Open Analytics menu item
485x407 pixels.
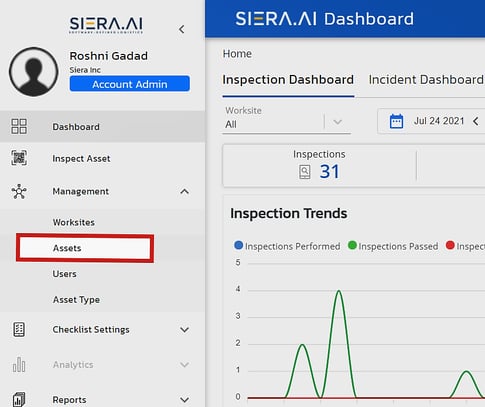click(102, 364)
